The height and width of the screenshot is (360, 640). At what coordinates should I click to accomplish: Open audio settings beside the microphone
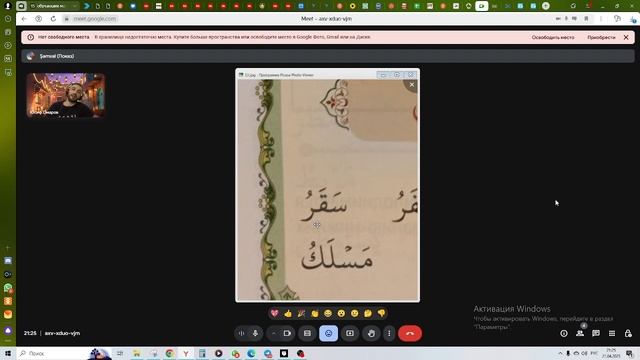coord(241,333)
